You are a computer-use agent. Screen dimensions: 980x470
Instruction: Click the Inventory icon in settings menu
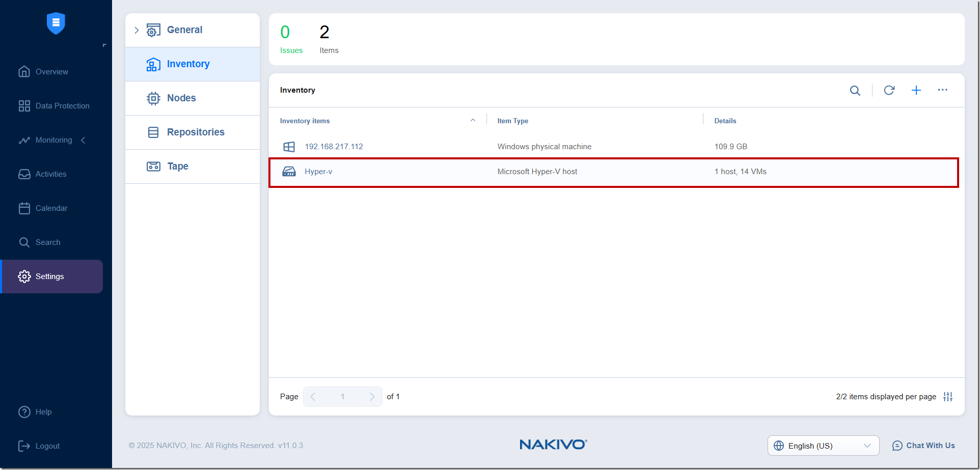coord(153,64)
